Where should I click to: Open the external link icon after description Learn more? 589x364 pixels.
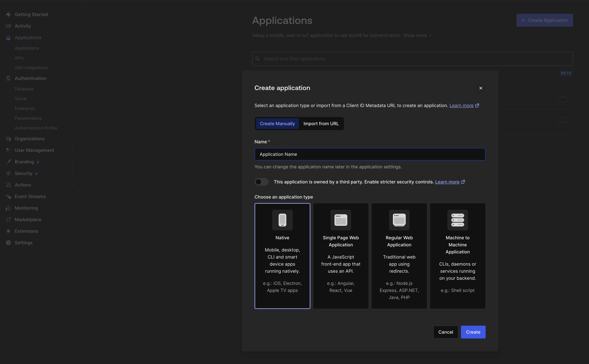pos(477,105)
